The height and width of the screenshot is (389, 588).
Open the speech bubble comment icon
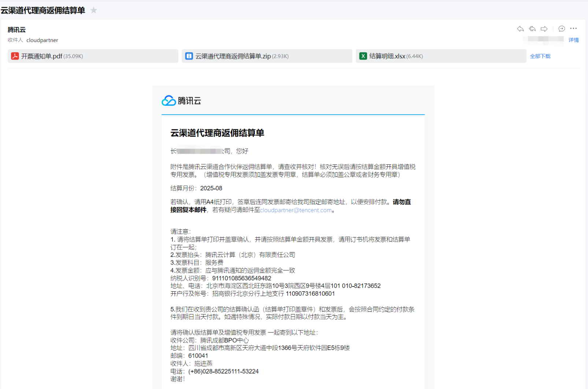pos(562,29)
